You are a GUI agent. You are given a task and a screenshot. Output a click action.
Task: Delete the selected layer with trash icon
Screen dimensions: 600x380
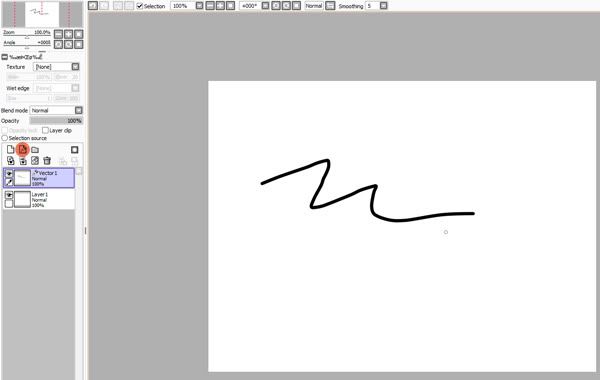click(x=47, y=161)
